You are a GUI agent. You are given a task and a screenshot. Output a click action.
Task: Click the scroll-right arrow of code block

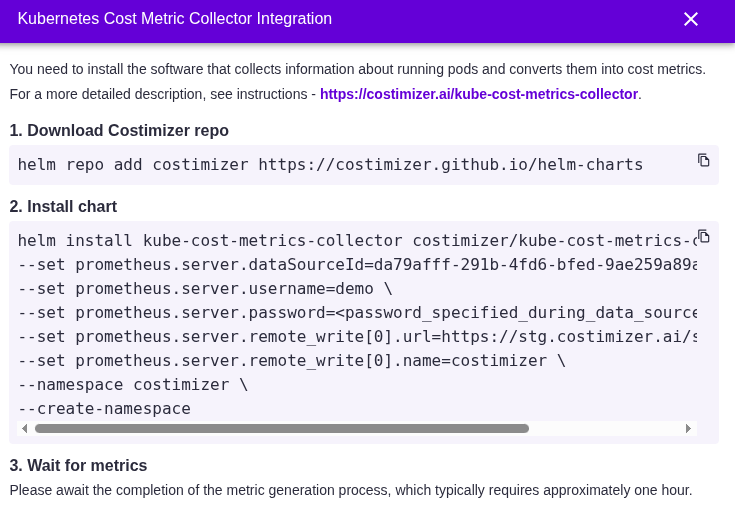pos(688,428)
